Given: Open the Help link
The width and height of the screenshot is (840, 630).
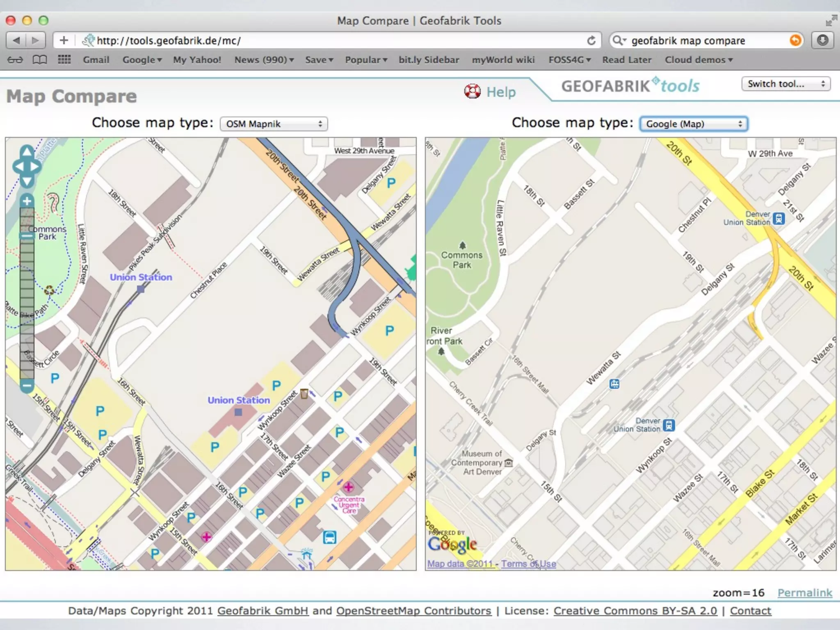Looking at the screenshot, I should click(500, 92).
